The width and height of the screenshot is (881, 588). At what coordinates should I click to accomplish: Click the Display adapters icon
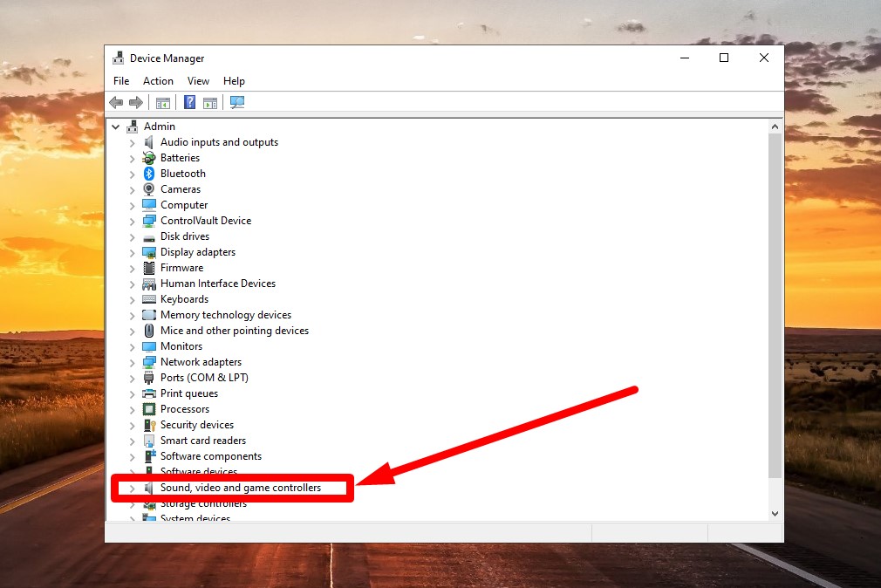coord(149,252)
